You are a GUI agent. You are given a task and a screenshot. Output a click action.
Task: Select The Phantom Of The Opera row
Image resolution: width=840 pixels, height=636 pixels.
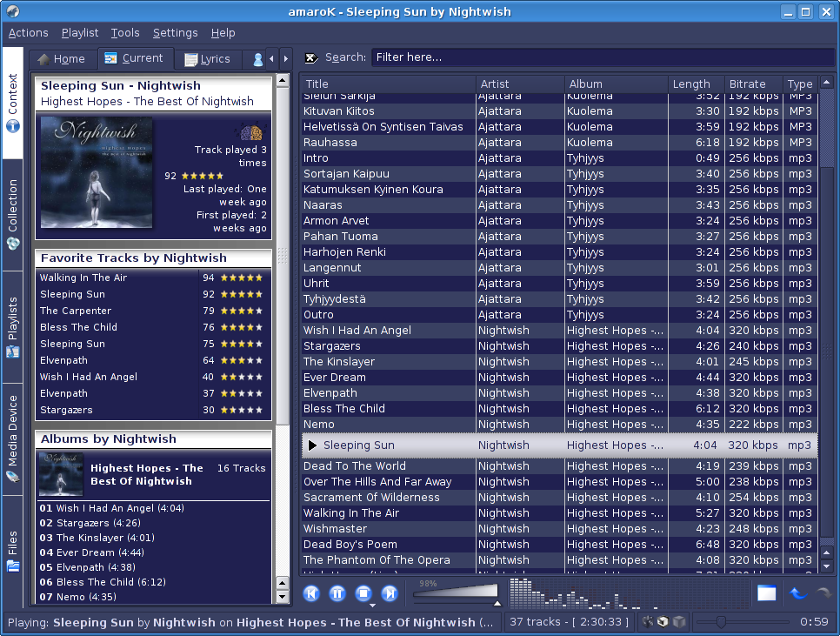click(559, 560)
